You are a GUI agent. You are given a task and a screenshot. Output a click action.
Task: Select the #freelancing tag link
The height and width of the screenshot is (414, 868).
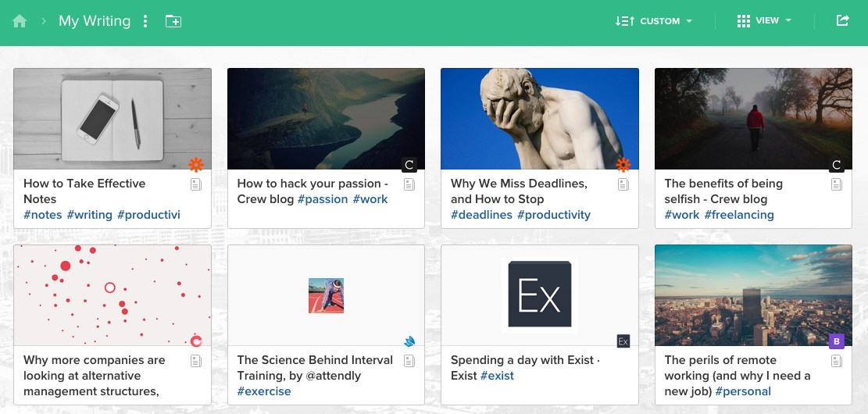click(739, 215)
